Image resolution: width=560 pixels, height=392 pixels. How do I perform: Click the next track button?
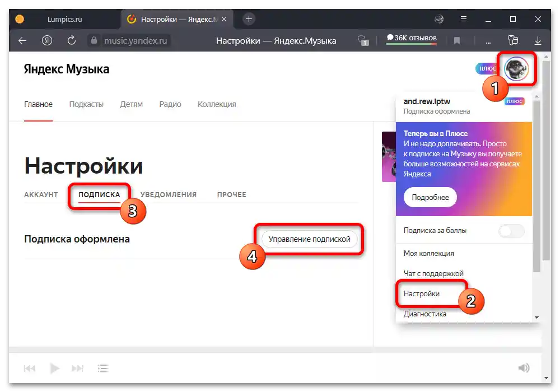click(x=77, y=368)
